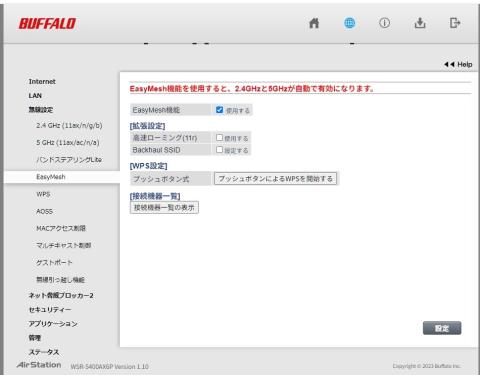Image resolution: width=480 pixels, height=375 pixels.
Task: Open 無線引っ越し機能 sidebar item
Action: 60,280
